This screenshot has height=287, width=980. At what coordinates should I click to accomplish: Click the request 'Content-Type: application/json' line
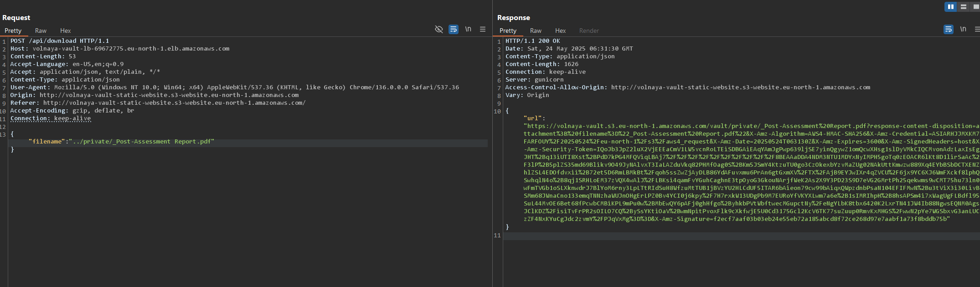(x=65, y=80)
